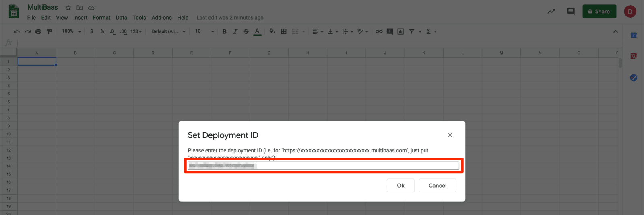Viewport: 644px width, 215px height.
Task: Click the Ok button in dialog
Action: (400, 185)
